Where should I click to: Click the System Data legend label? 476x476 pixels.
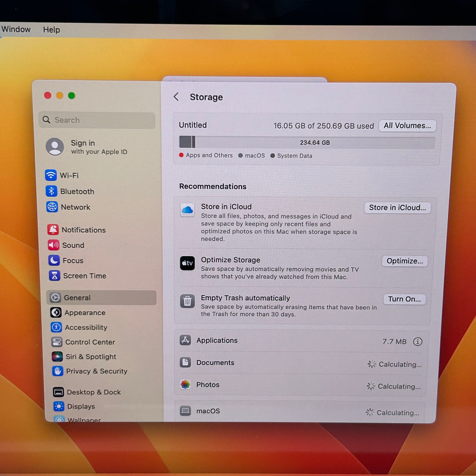click(x=294, y=156)
